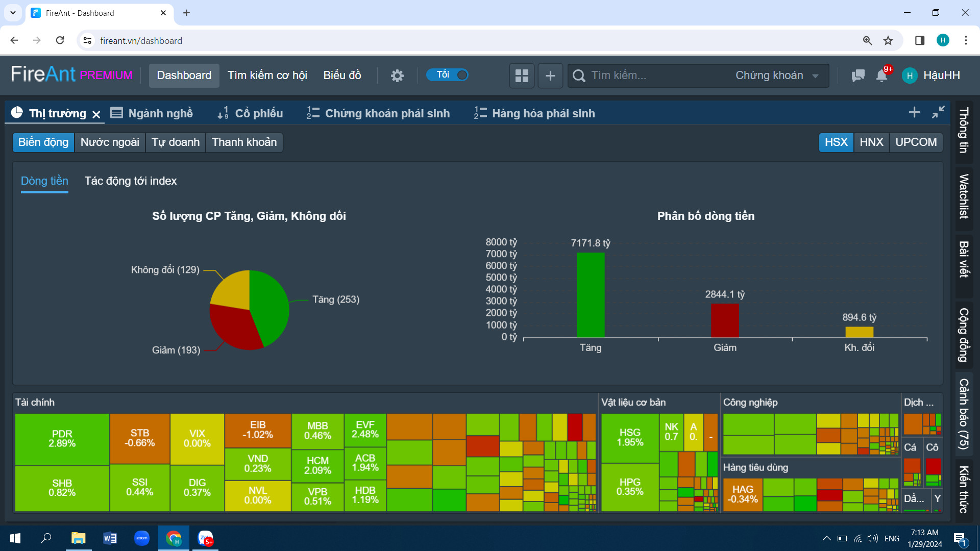Open the settings gear icon
The height and width of the screenshot is (551, 980).
click(x=397, y=76)
